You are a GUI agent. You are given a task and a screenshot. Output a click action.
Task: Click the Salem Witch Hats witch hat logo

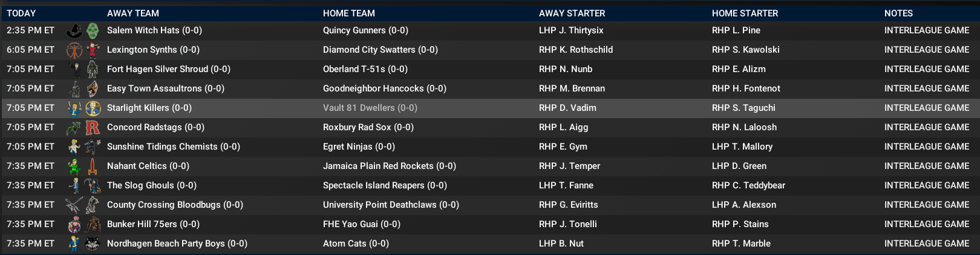click(x=74, y=30)
